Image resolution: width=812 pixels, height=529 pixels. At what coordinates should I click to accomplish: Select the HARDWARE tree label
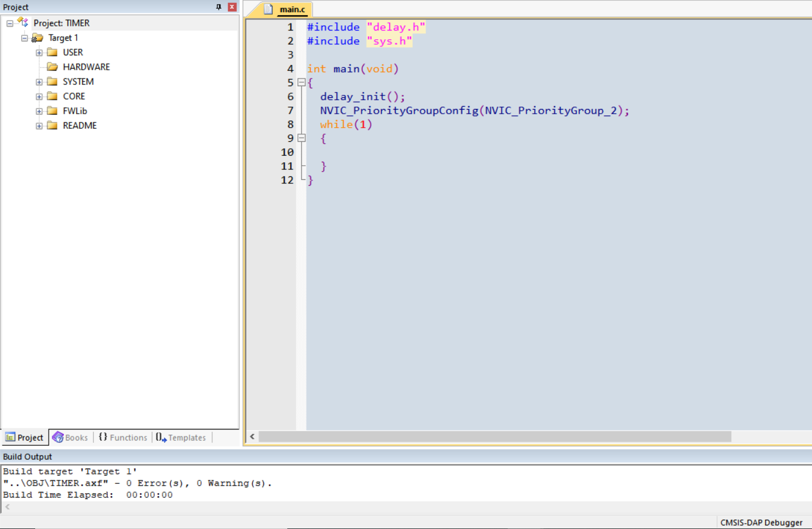[86, 67]
